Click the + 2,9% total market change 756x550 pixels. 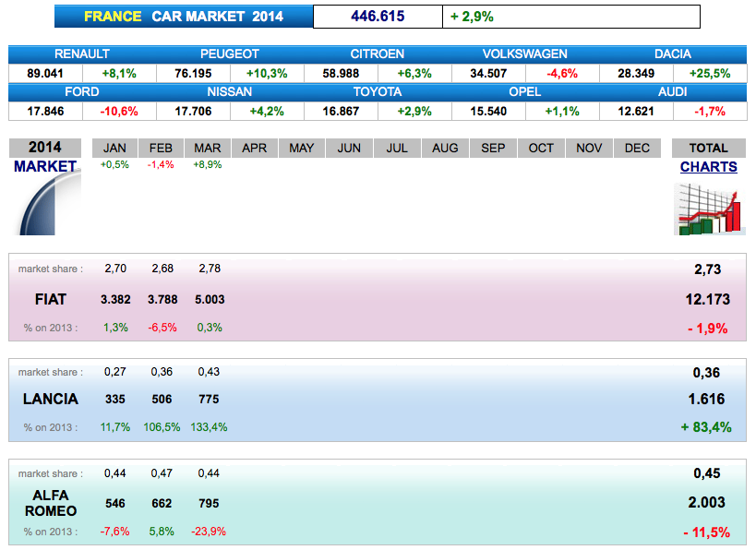pyautogui.click(x=472, y=17)
